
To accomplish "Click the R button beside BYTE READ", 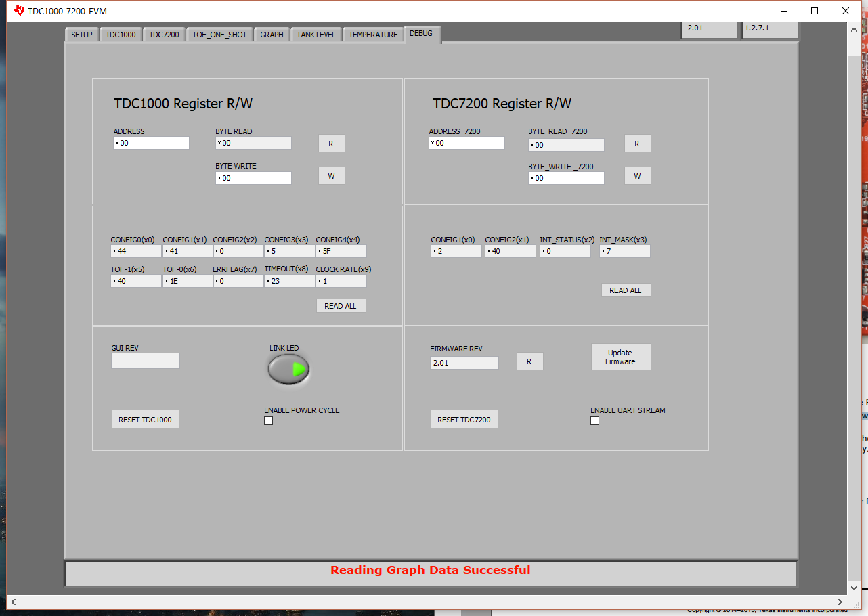I will [x=331, y=144].
